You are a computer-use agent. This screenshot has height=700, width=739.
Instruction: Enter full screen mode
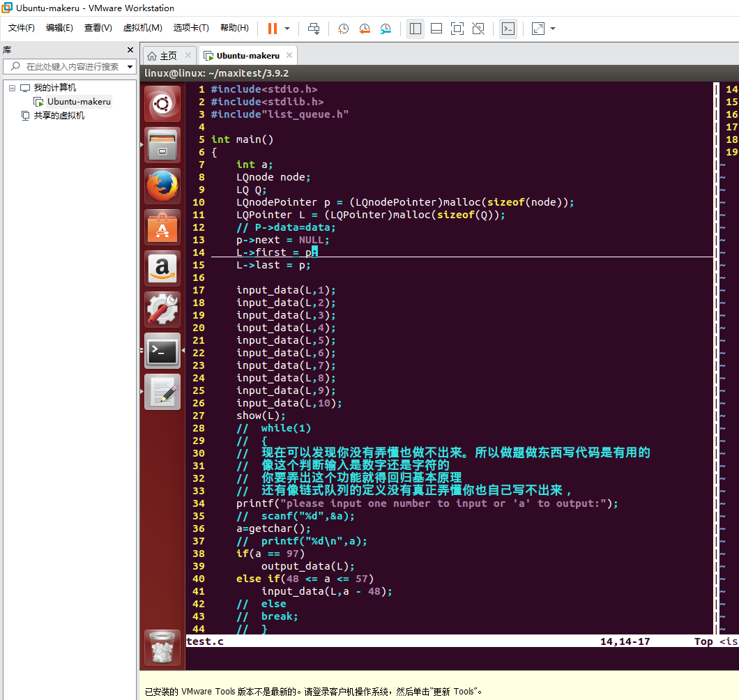point(457,29)
